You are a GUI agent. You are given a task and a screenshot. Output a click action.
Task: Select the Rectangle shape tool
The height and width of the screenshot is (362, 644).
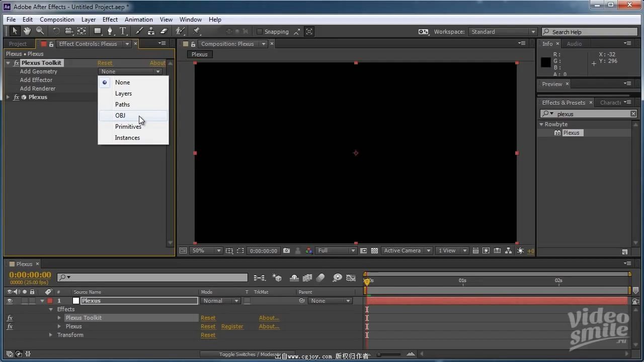[x=98, y=31]
